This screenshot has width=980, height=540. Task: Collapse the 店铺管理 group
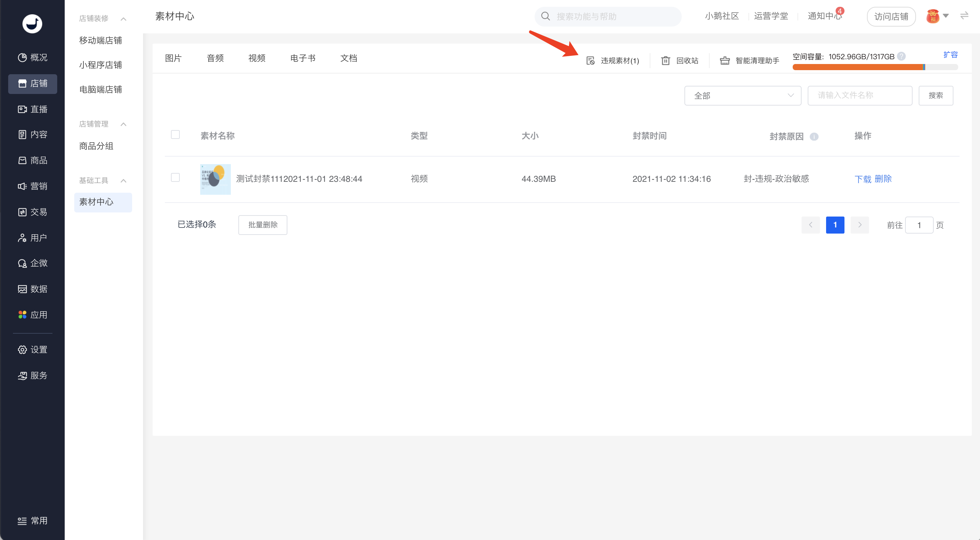point(123,124)
